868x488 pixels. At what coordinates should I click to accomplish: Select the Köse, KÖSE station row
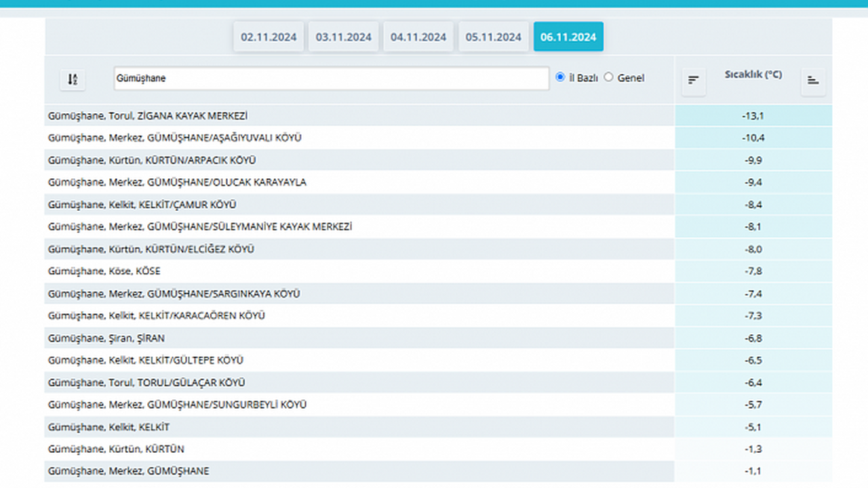point(104,272)
